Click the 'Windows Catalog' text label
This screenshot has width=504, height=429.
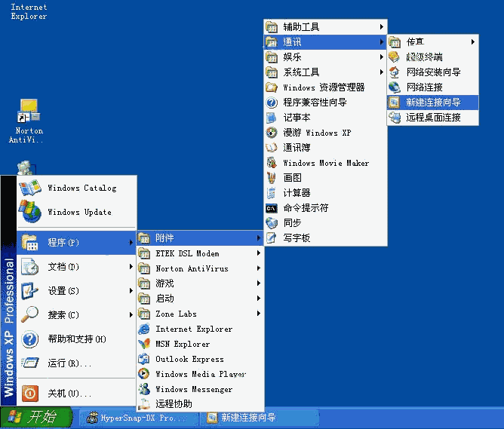coord(82,188)
